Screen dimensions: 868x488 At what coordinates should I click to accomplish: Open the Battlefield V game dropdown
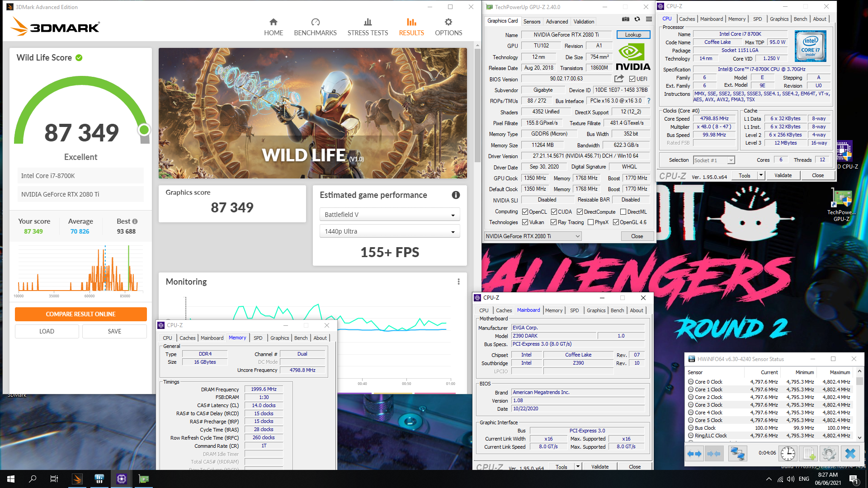pyautogui.click(x=390, y=214)
